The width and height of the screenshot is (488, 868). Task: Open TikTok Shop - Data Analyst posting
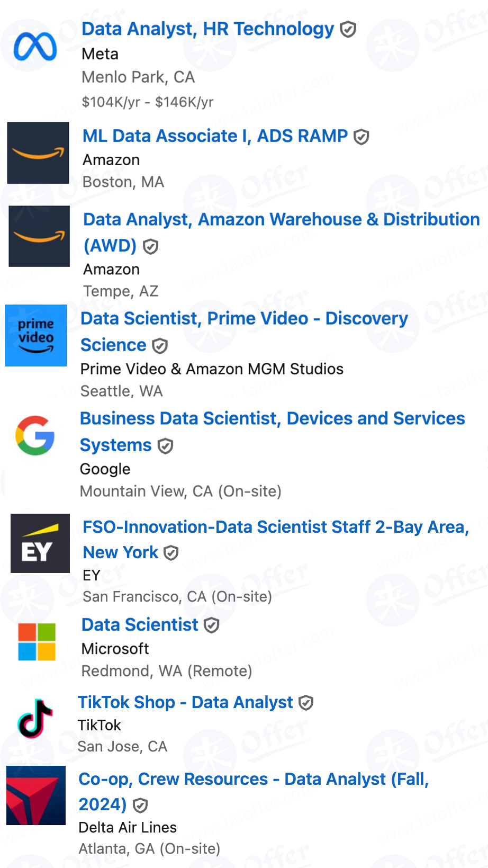(185, 702)
